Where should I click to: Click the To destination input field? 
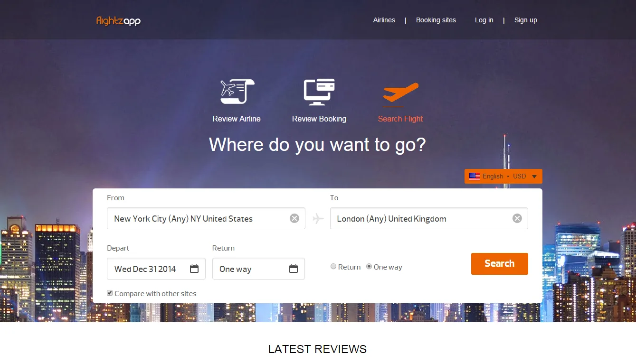(429, 218)
